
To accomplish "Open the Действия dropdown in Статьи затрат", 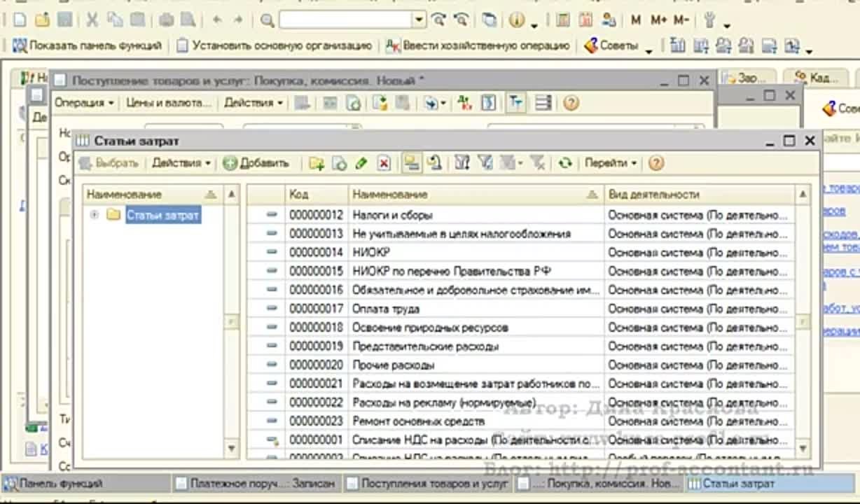I will coord(181,163).
